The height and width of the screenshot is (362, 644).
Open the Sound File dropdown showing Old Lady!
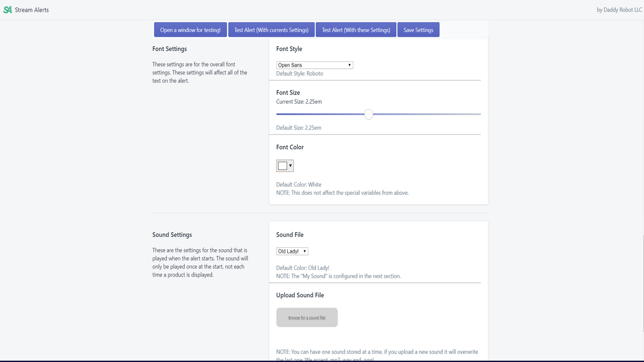pos(292,251)
